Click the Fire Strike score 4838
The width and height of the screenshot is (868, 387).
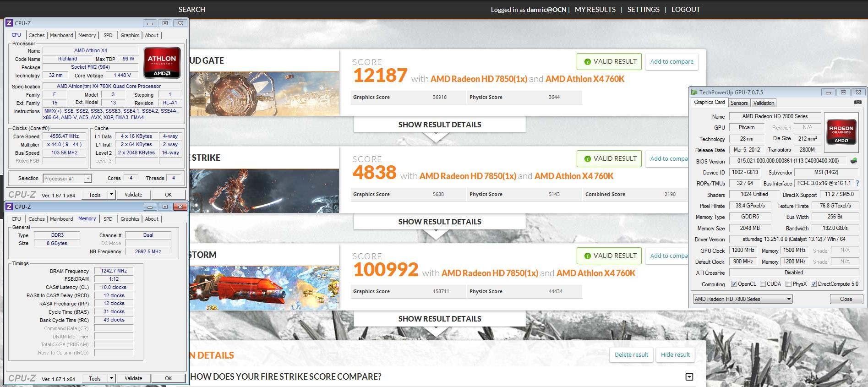[375, 173]
